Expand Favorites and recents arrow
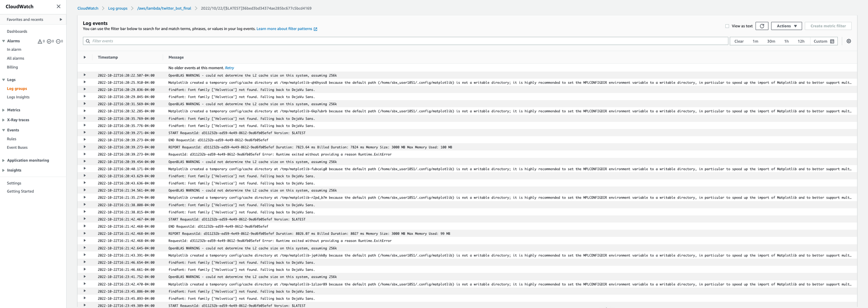Screen dimensions: 868x308 coord(61,19)
